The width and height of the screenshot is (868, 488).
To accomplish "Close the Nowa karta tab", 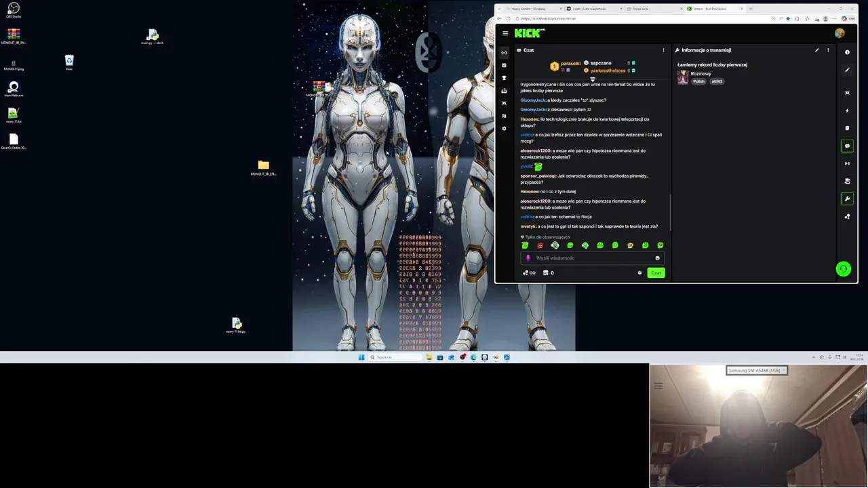I will (680, 9).
